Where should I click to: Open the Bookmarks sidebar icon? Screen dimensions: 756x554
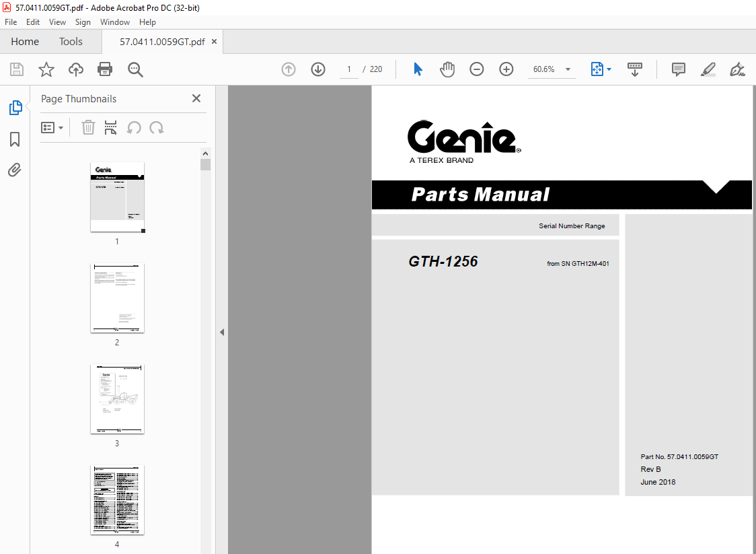(15, 139)
